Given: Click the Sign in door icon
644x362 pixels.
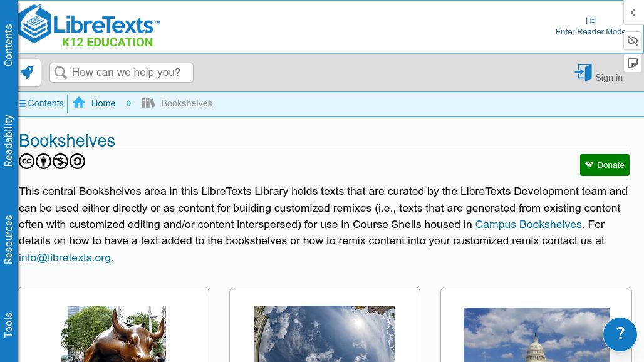Looking at the screenshot, I should [x=583, y=73].
